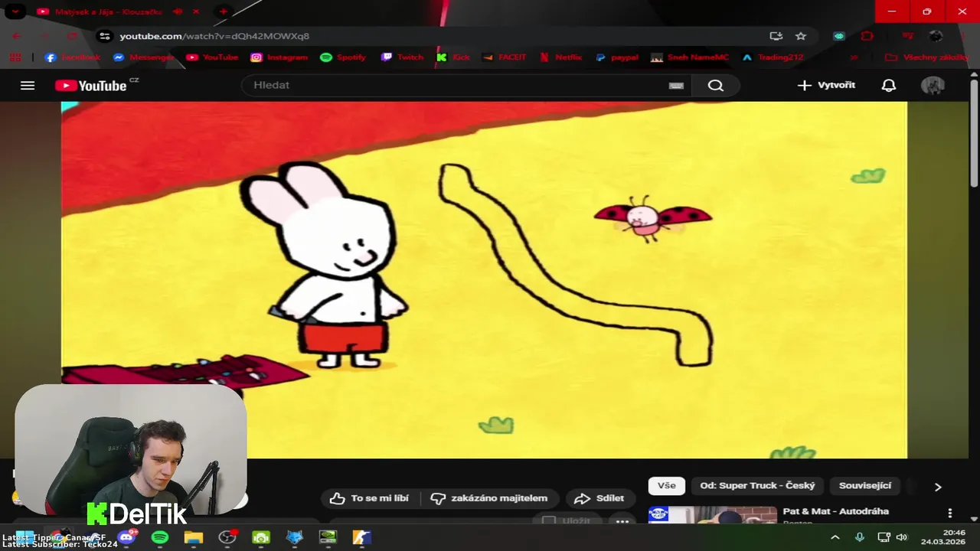This screenshot has height=551, width=980.
Task: Select the Od: Super Truck - Český chip
Action: tap(757, 486)
